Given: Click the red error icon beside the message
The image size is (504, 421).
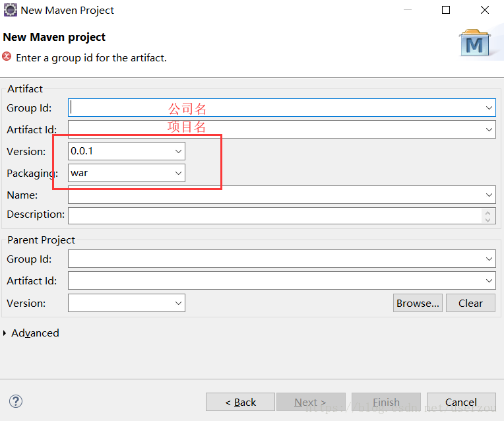Looking at the screenshot, I should coord(7,57).
